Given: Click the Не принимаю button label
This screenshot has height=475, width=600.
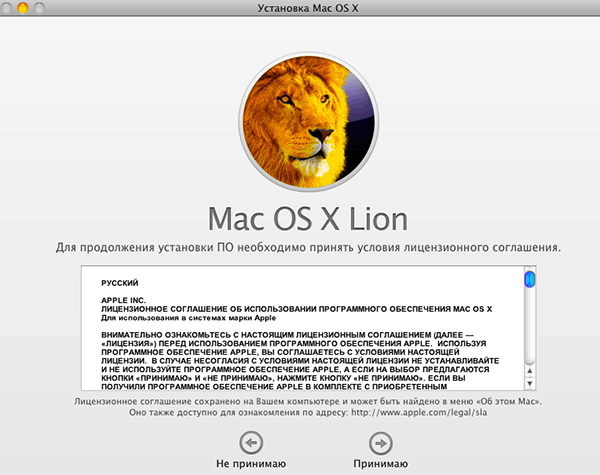Looking at the screenshot, I should coord(251,464).
